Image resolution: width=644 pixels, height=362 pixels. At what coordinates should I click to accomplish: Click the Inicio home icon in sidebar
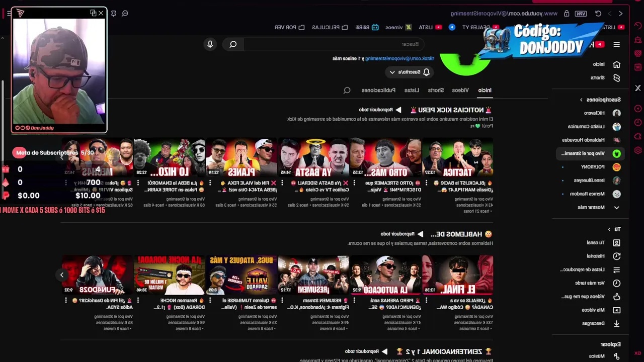pyautogui.click(x=616, y=64)
